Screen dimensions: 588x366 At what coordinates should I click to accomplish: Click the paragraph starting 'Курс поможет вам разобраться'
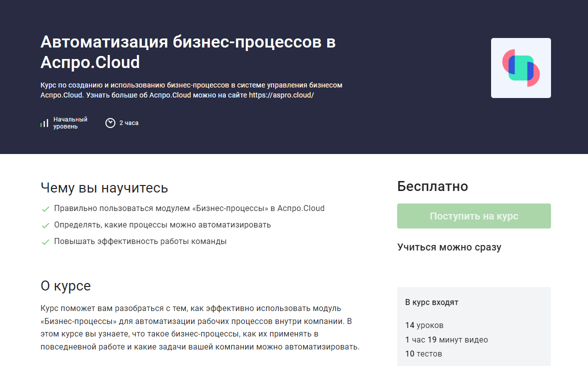pos(200,327)
